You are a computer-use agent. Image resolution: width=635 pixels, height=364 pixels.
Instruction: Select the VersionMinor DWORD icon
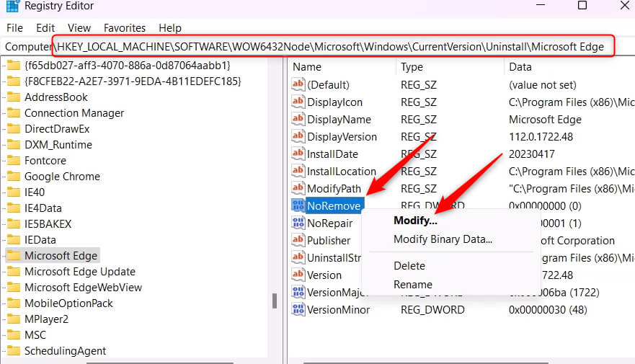click(298, 309)
